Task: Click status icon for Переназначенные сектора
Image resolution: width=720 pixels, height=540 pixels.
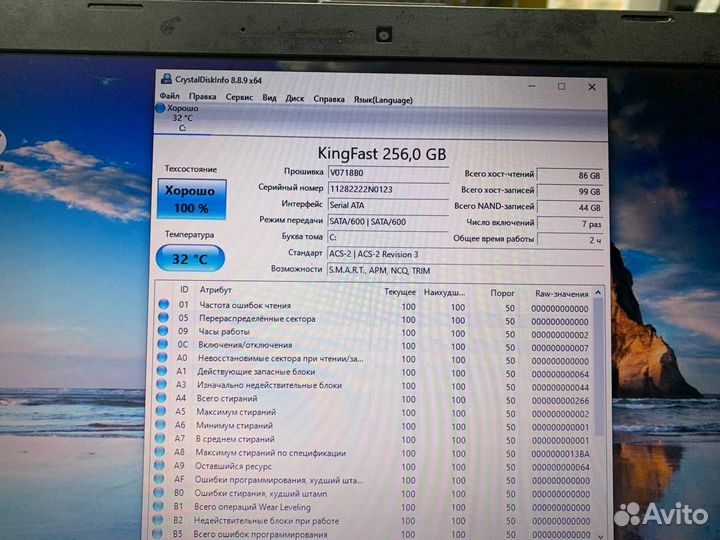Action: tap(163, 317)
